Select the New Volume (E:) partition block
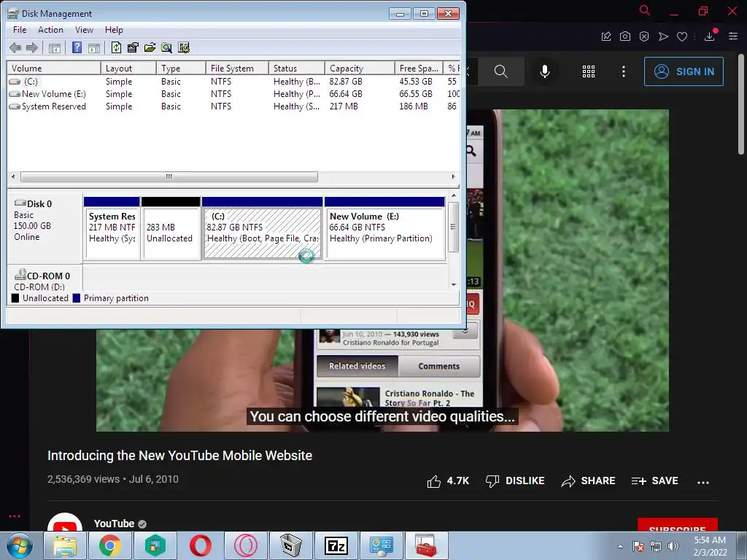The width and height of the screenshot is (747, 560). pos(385,228)
